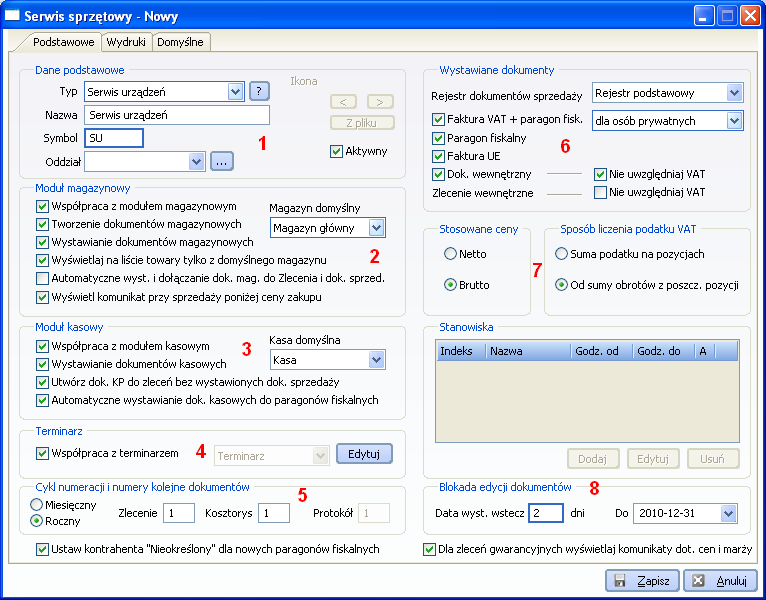Enable Automatyczne wyst. i dołączanie dok. mag.

[43, 279]
